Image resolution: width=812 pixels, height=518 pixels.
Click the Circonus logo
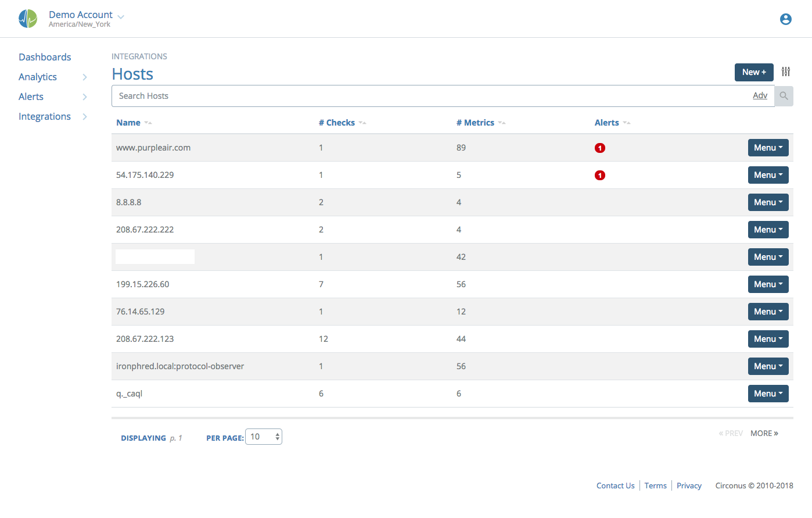[28, 18]
